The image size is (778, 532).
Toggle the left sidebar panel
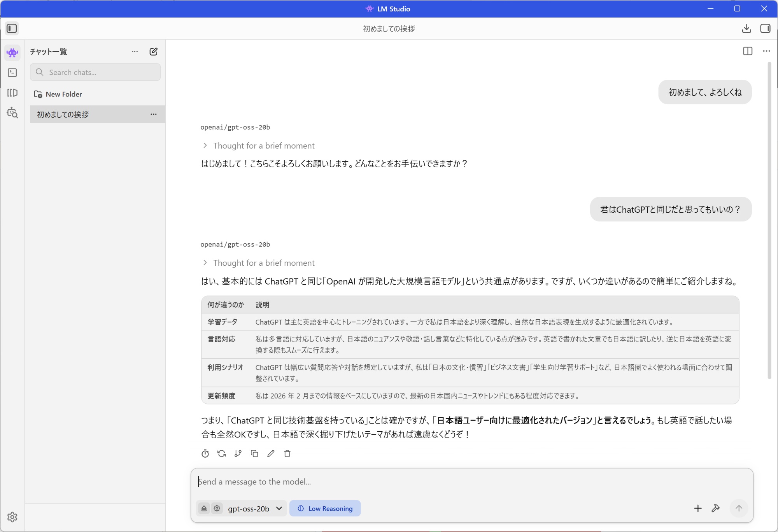pos(12,28)
